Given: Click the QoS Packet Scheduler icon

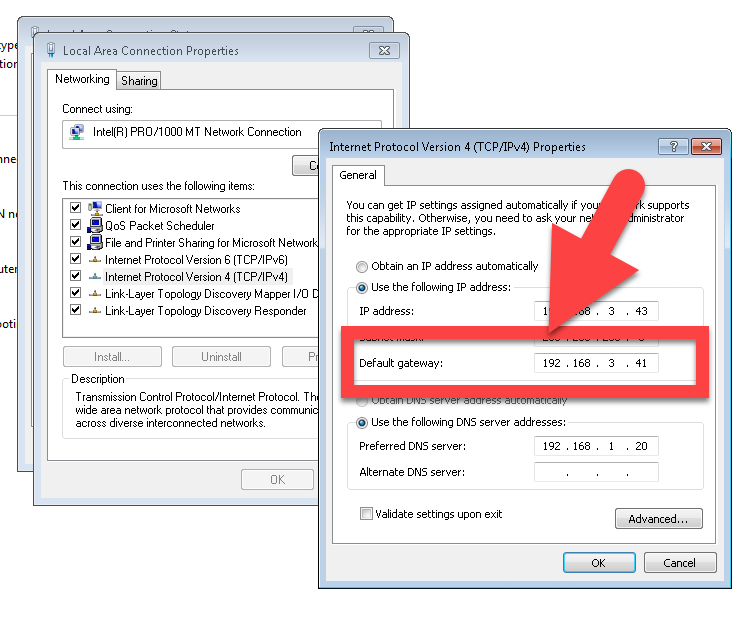Looking at the screenshot, I should (95, 226).
